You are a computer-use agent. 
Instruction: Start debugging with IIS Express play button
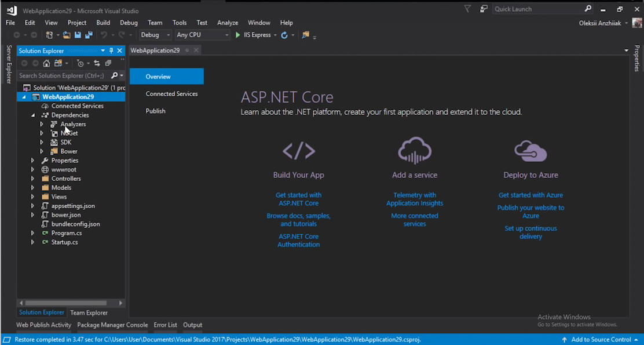[x=238, y=35]
